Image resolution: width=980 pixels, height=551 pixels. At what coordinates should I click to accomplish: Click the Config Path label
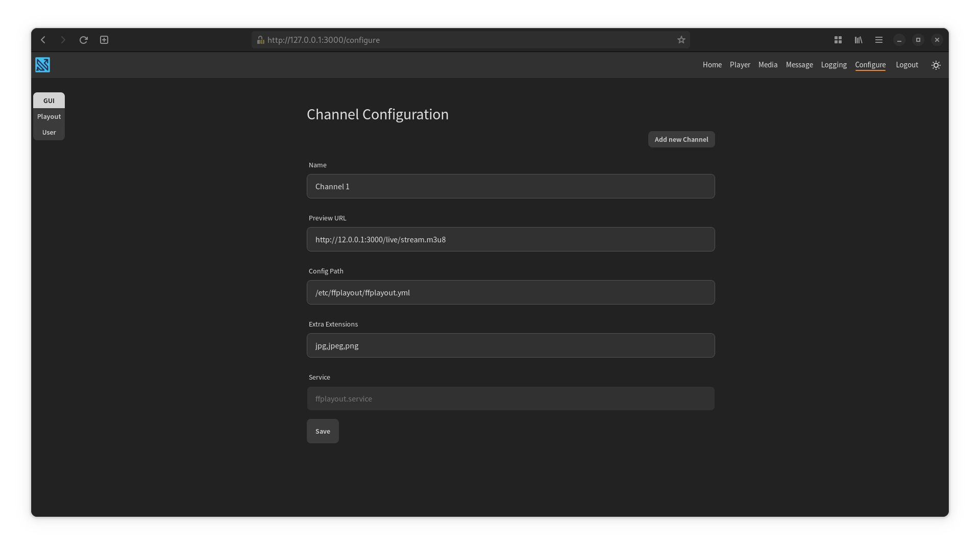pyautogui.click(x=326, y=271)
